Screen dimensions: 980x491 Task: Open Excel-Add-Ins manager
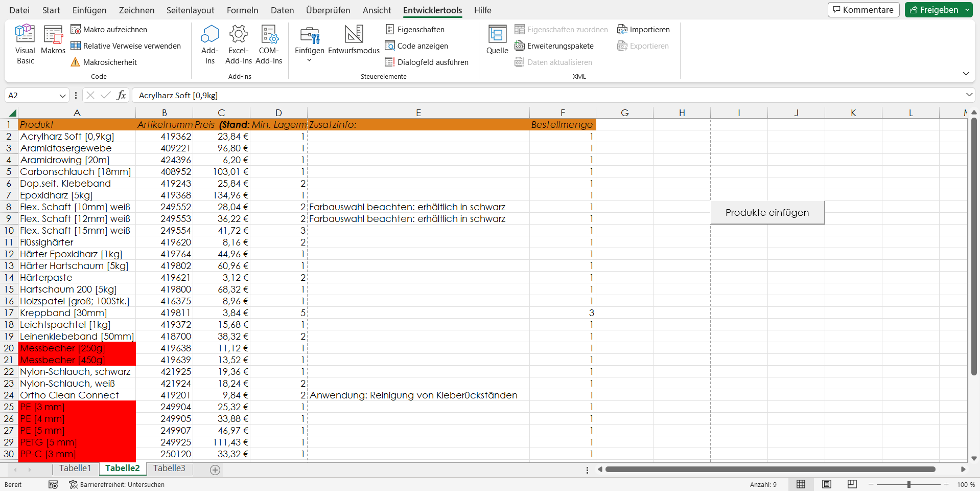pyautogui.click(x=238, y=44)
